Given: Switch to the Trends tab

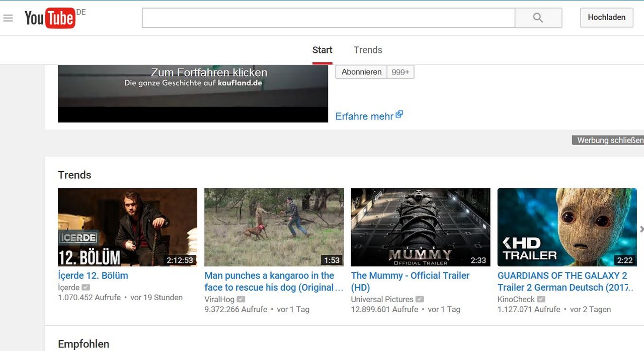Looking at the screenshot, I should tap(368, 50).
